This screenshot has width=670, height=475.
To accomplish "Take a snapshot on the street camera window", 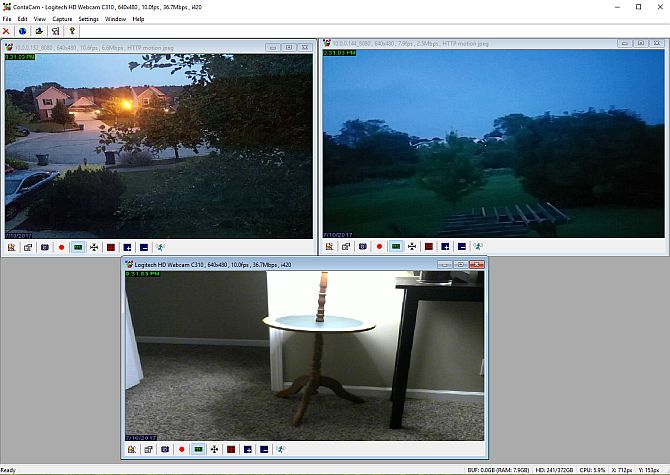I will point(45,247).
